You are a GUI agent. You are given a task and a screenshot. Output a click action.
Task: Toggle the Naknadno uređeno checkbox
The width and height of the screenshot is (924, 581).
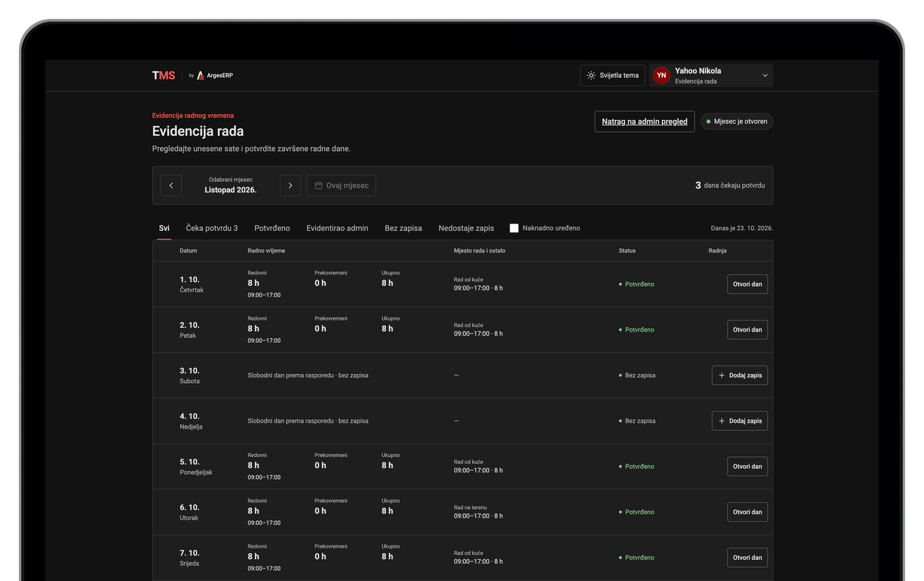[x=514, y=228]
